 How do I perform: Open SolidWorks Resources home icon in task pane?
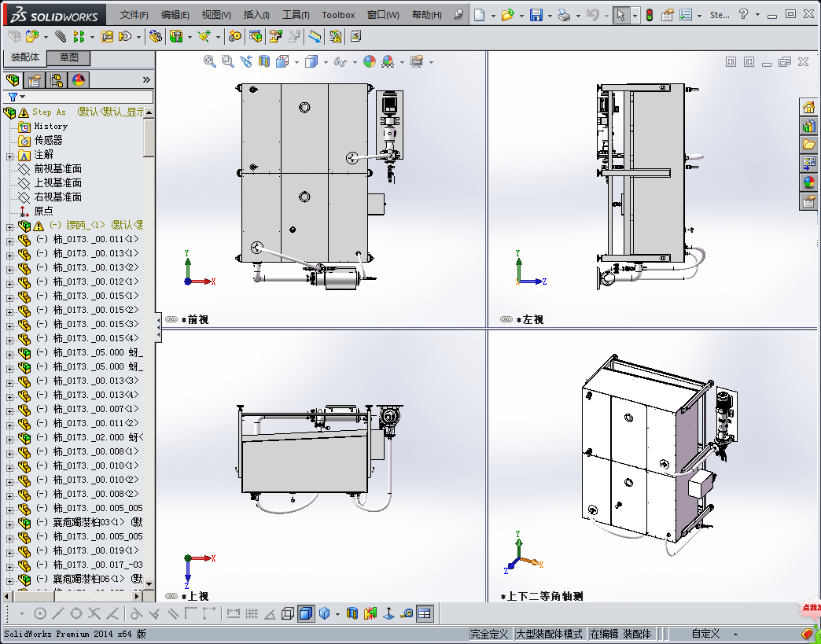809,107
